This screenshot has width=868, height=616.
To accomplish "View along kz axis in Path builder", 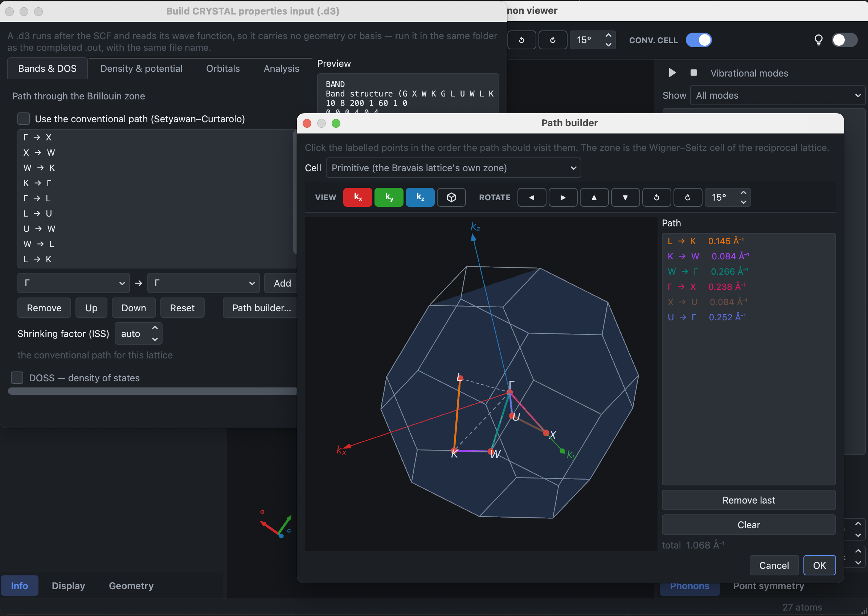I will point(420,197).
